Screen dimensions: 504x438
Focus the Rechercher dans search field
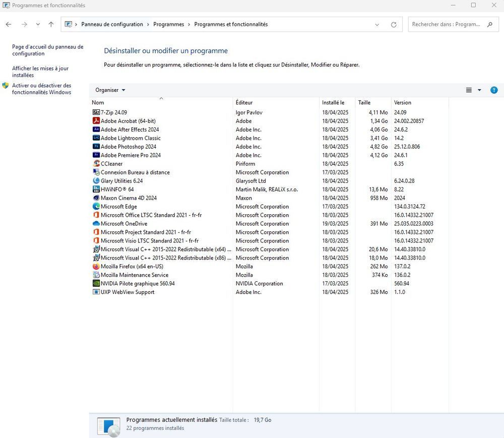point(454,24)
